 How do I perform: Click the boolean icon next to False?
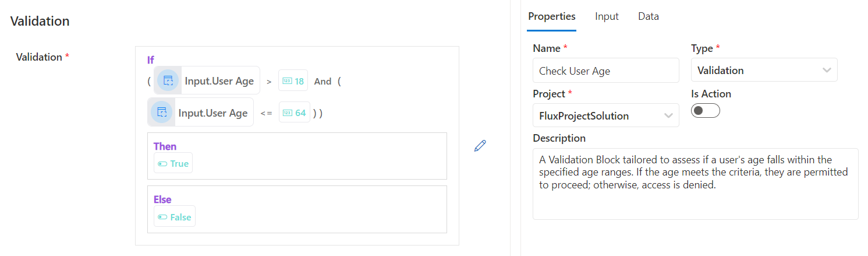click(162, 217)
